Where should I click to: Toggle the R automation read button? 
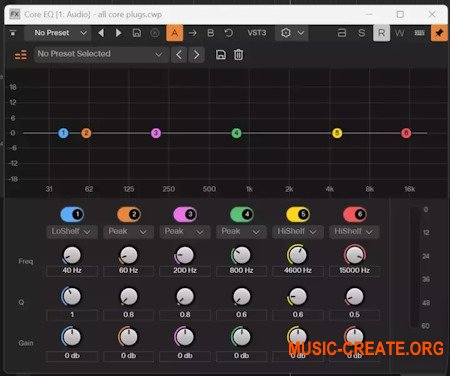[x=381, y=33]
